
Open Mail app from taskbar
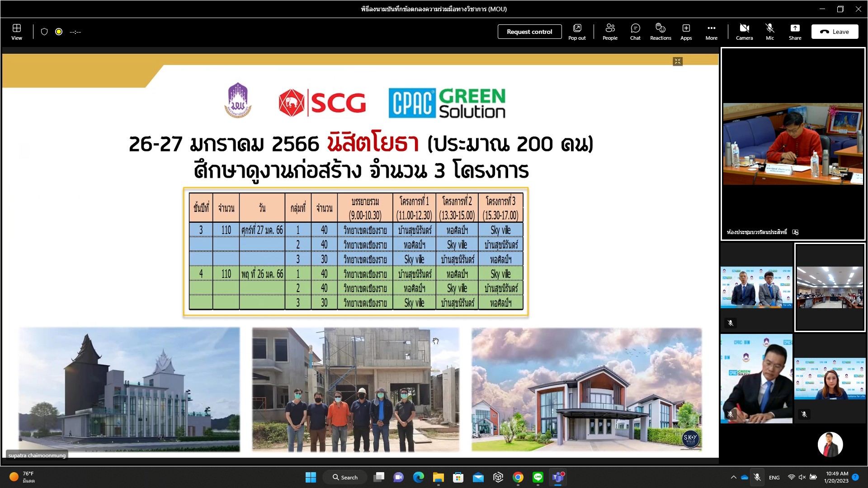[x=478, y=477]
